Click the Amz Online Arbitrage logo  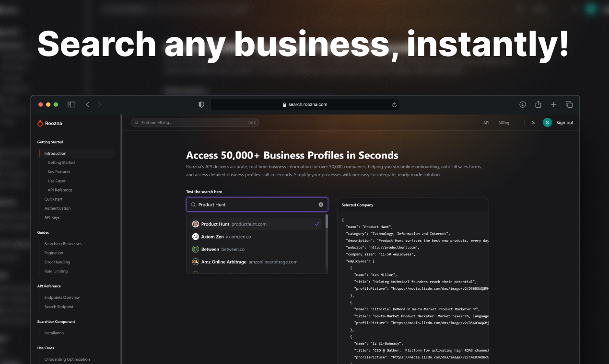coord(196,262)
